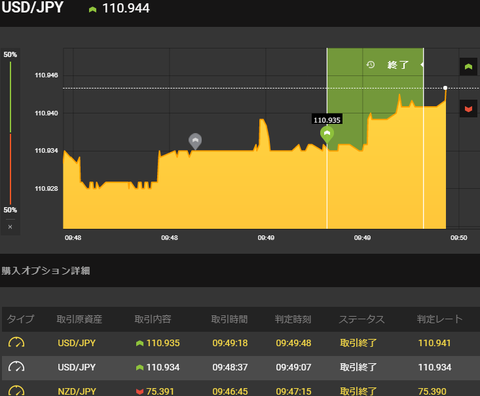Click 取引終了 status in the NZD/JPY row
480x396 pixels.
click(358, 391)
